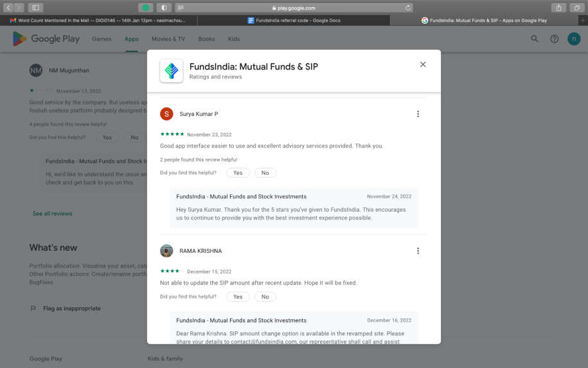Mark Surya Kumar P review helpful with Yes
Image resolution: width=588 pixels, height=368 pixels.
pyautogui.click(x=238, y=172)
